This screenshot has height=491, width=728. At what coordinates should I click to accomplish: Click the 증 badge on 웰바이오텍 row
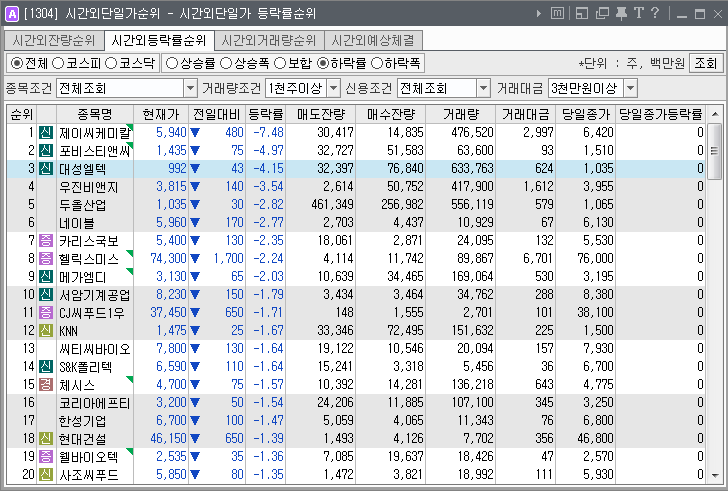click(46, 457)
